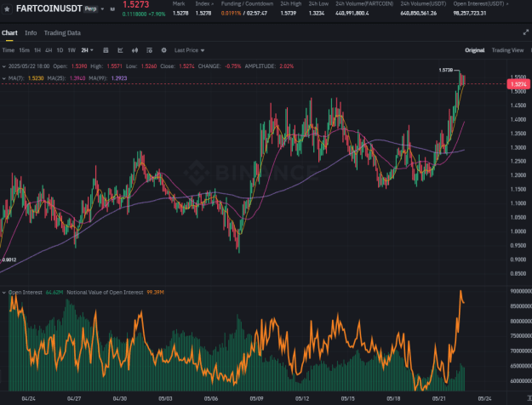Switch to the Chart tab
Screen dimensions: 532x405
tap(9, 33)
